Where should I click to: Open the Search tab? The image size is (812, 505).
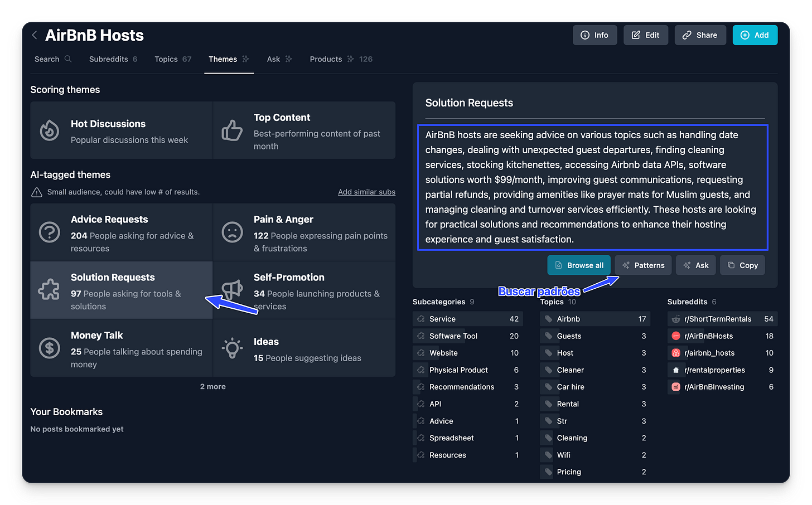[x=53, y=59]
